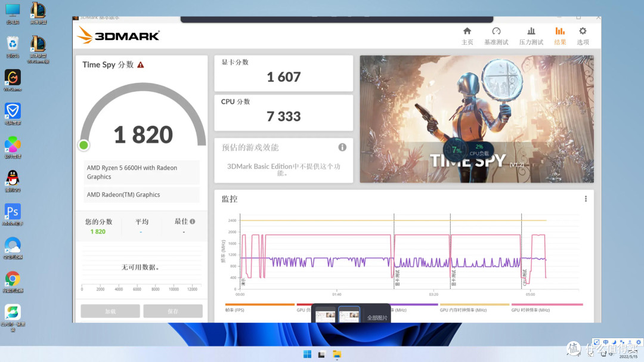This screenshot has width=644, height=362.
Task: Open the stress test (压力测试) tab
Action: click(x=531, y=36)
